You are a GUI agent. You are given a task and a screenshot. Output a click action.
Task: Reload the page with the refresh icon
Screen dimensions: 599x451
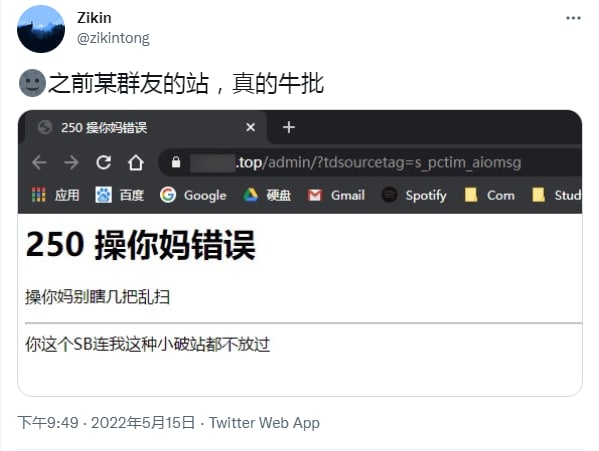click(104, 162)
